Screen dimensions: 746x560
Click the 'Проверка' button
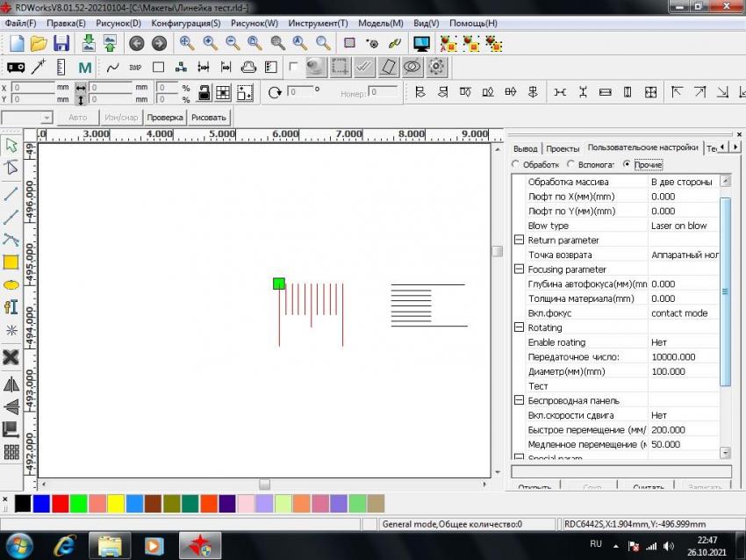pos(164,118)
